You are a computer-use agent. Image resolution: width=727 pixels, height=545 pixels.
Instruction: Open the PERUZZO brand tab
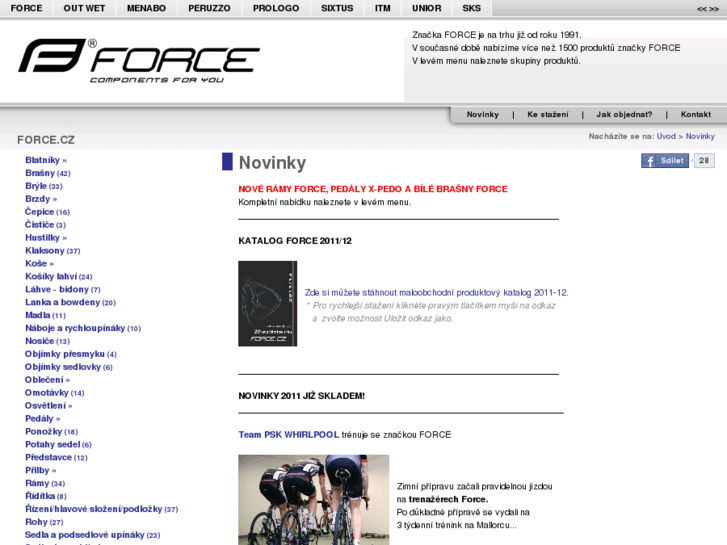[210, 8]
